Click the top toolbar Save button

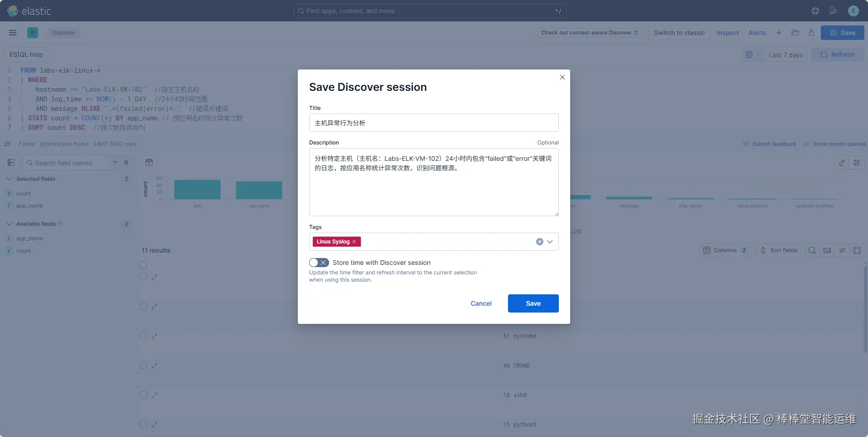[x=842, y=33]
